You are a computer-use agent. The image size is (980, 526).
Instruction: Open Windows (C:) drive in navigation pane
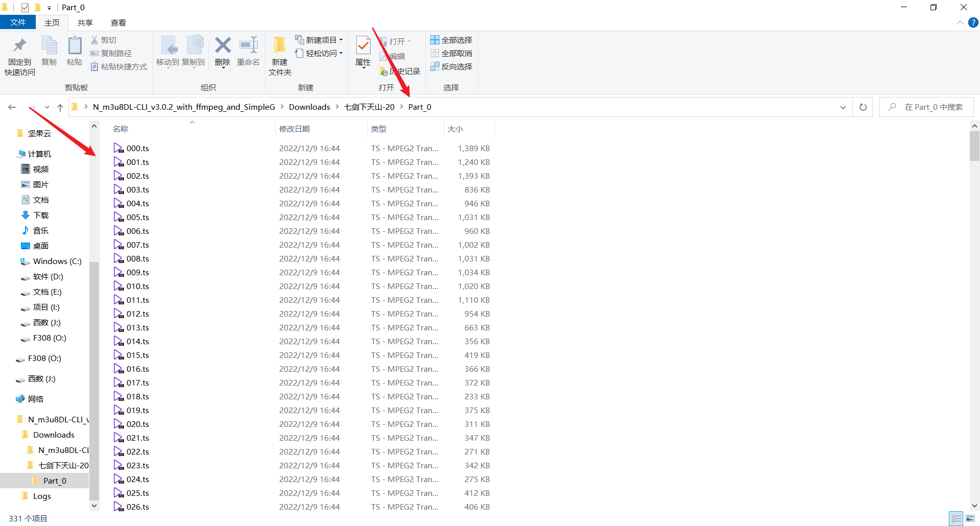pos(57,261)
